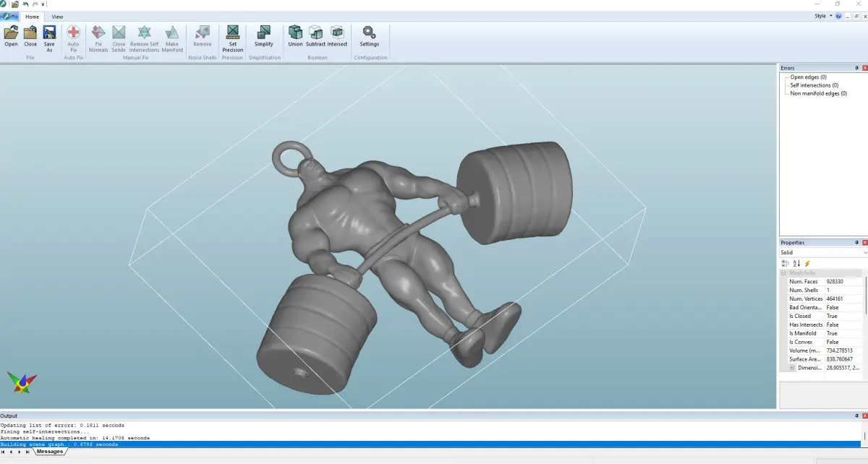Viewport: 868px width, 464px height.
Task: Open the quick access toolbar customize dropdown
Action: [43, 4]
